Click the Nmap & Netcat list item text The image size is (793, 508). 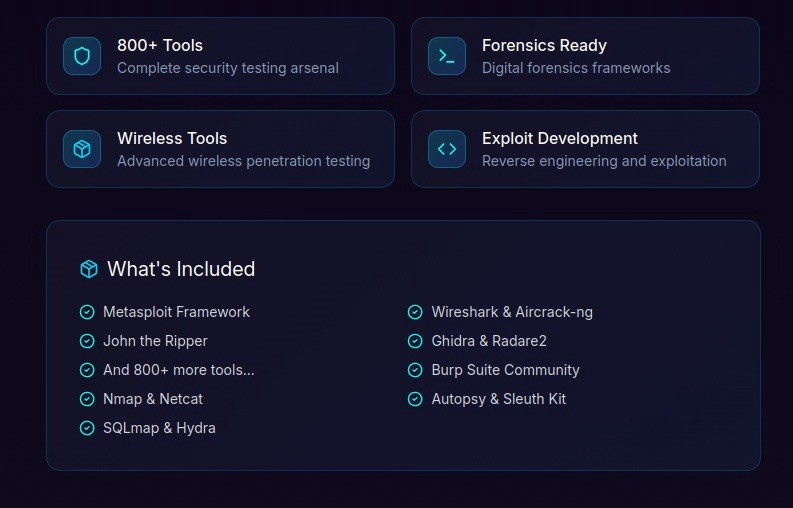pyautogui.click(x=153, y=399)
